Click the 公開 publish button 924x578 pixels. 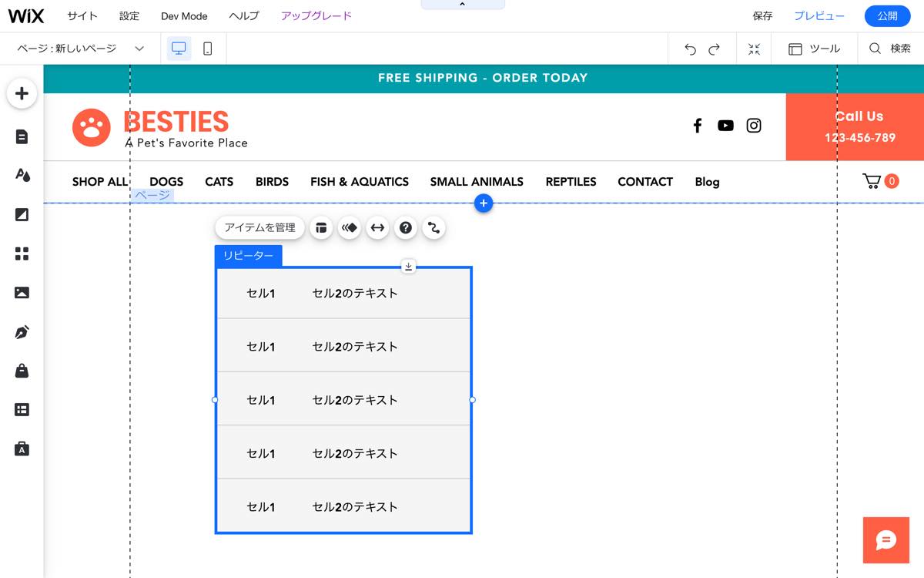[887, 15]
